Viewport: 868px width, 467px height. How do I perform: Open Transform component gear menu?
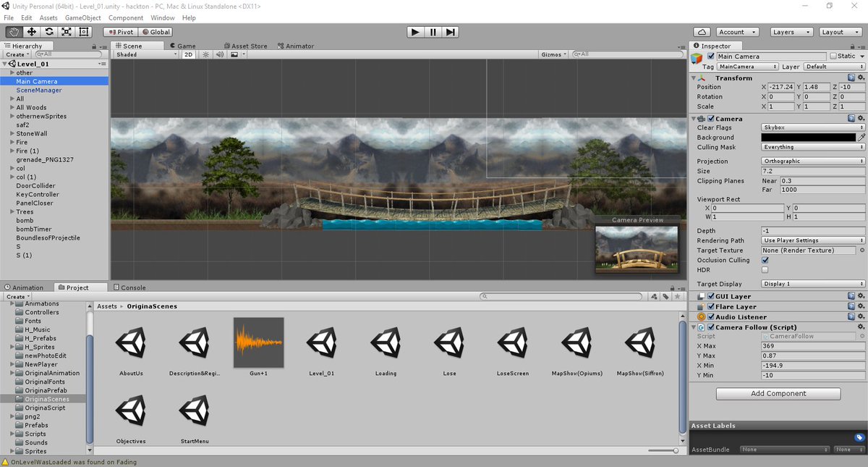tap(861, 77)
